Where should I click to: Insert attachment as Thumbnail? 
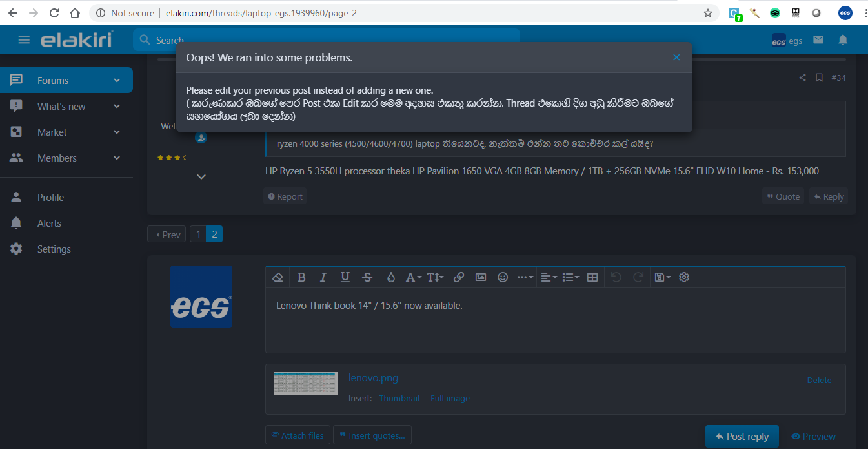[x=399, y=399]
